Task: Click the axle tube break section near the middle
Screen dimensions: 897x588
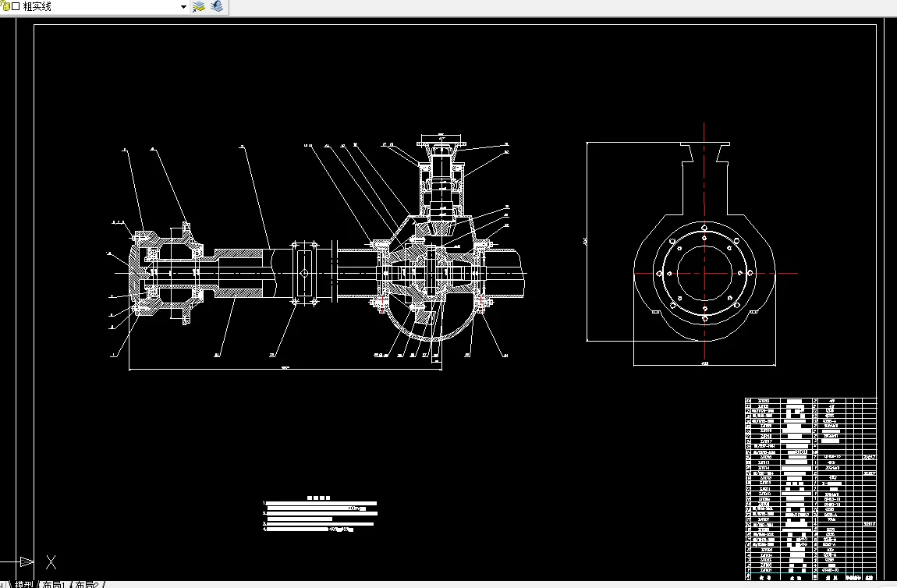Action: coord(304,274)
